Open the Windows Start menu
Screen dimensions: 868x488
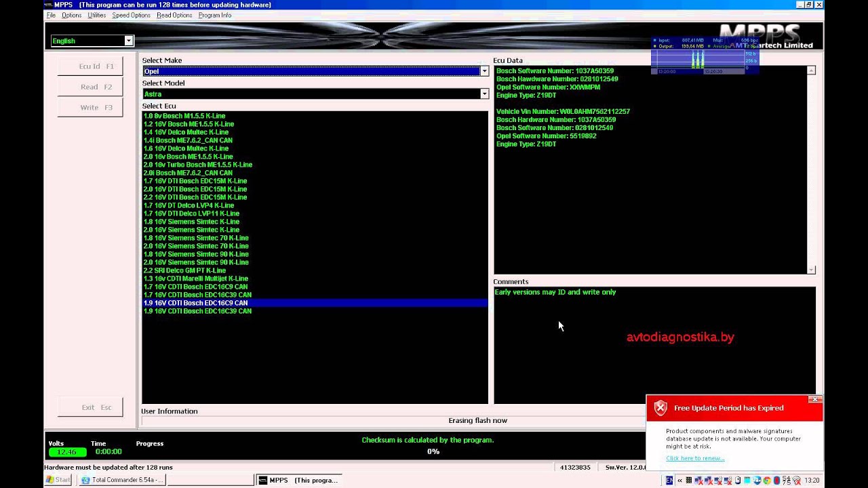click(x=58, y=480)
